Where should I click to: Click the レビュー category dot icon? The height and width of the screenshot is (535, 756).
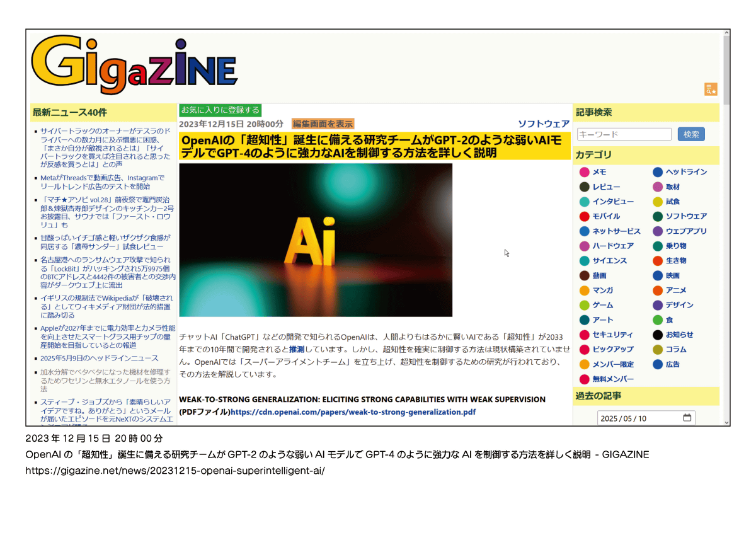point(585,187)
